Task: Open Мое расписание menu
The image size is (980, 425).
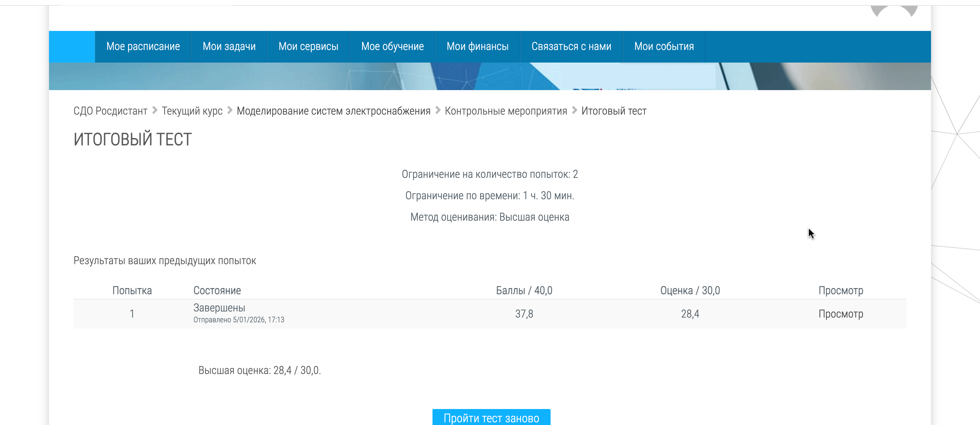Action: pyautogui.click(x=143, y=46)
